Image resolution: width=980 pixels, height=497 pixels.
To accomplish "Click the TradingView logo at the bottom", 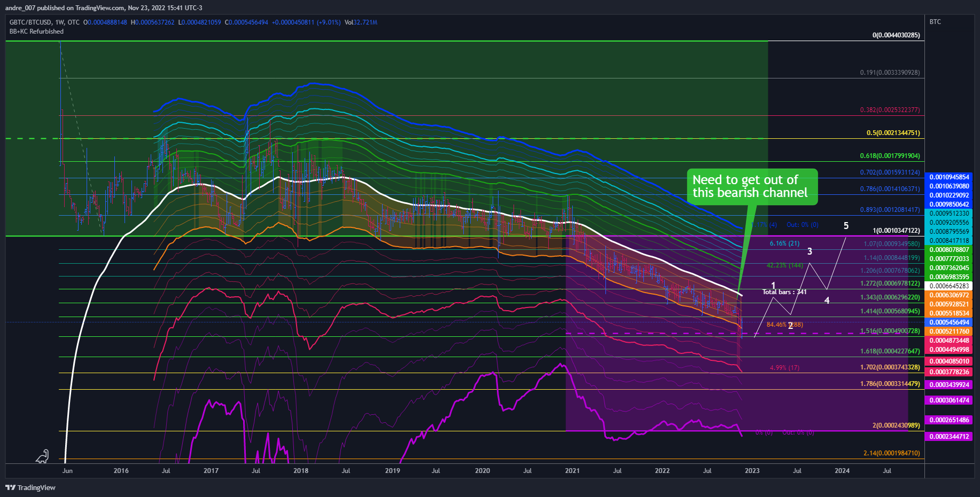I will coord(30,487).
